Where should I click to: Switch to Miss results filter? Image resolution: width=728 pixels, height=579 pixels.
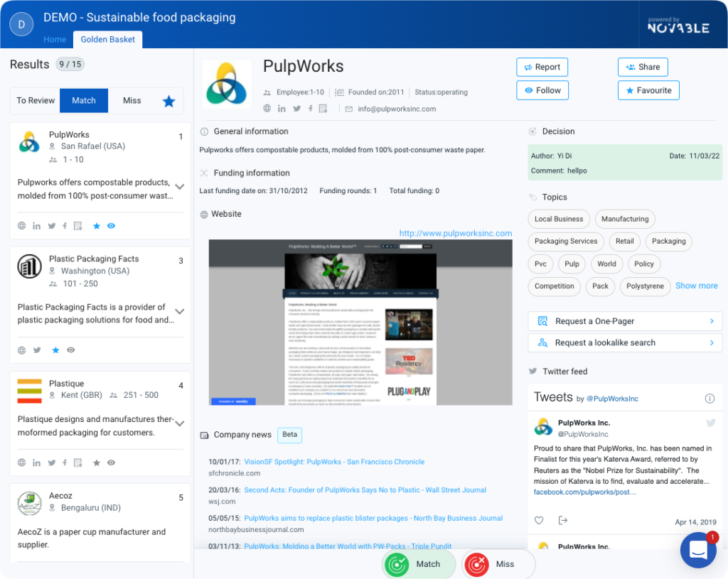(132, 101)
